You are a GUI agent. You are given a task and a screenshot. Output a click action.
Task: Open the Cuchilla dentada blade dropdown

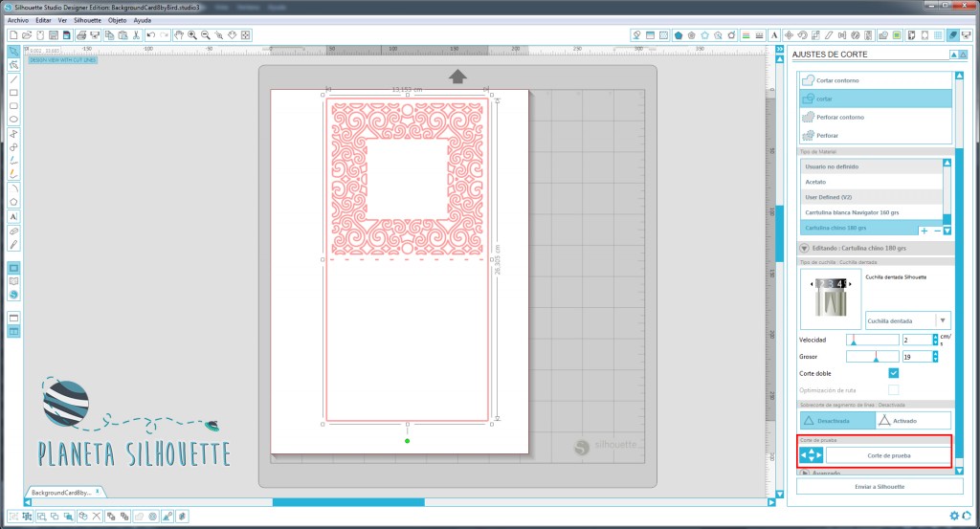click(x=908, y=320)
